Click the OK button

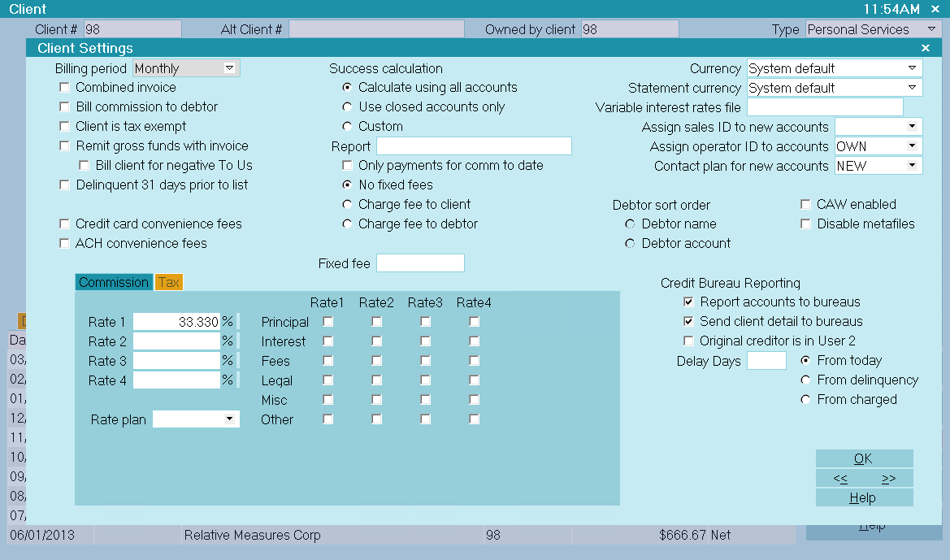(864, 458)
